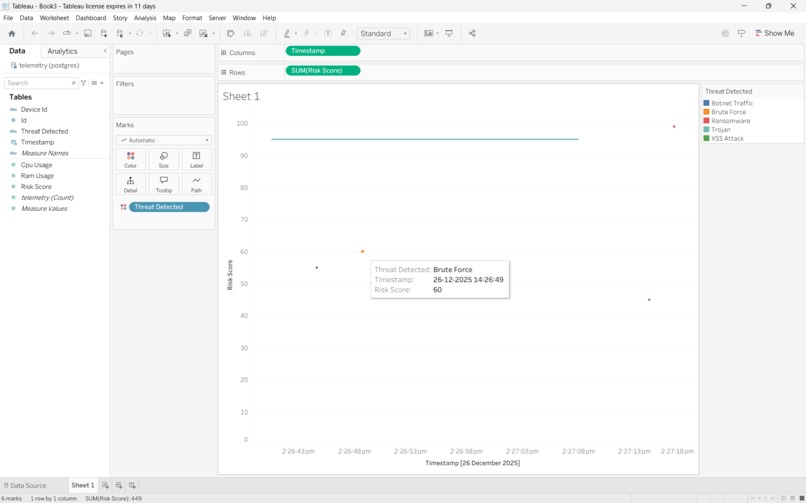Screen dimensions: 806x503
Task: Click the Undo back arrow in toolbar
Action: pos(34,33)
